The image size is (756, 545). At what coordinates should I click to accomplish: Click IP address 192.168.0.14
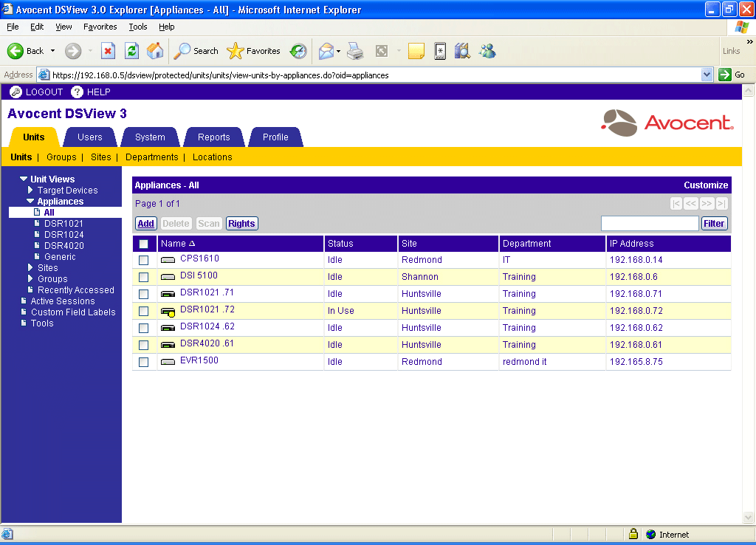[x=636, y=260]
